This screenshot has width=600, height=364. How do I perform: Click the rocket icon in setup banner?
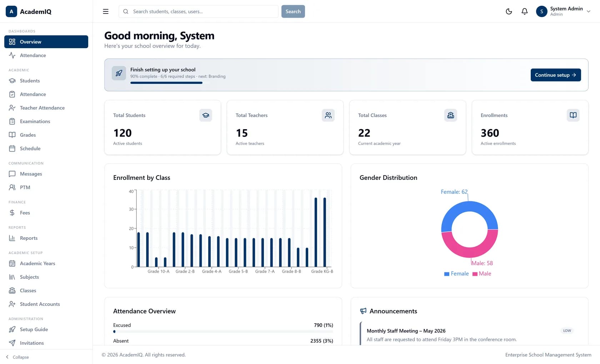point(119,73)
